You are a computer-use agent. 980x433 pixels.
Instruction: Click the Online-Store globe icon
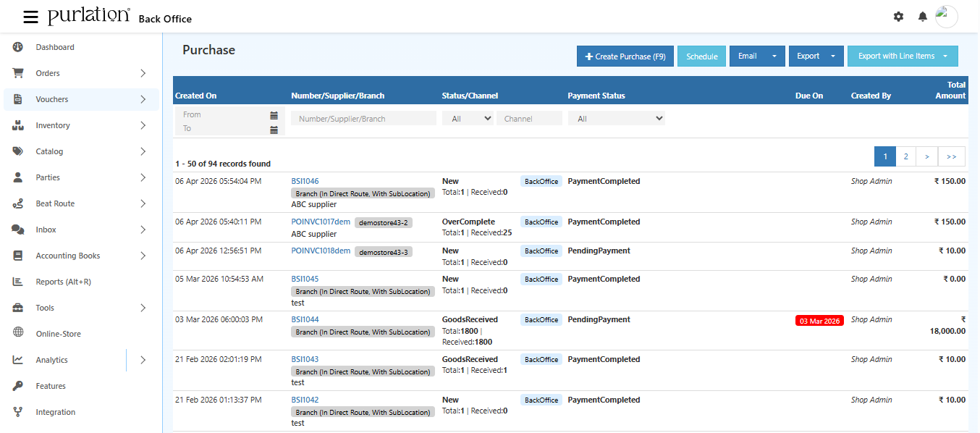[x=17, y=333]
